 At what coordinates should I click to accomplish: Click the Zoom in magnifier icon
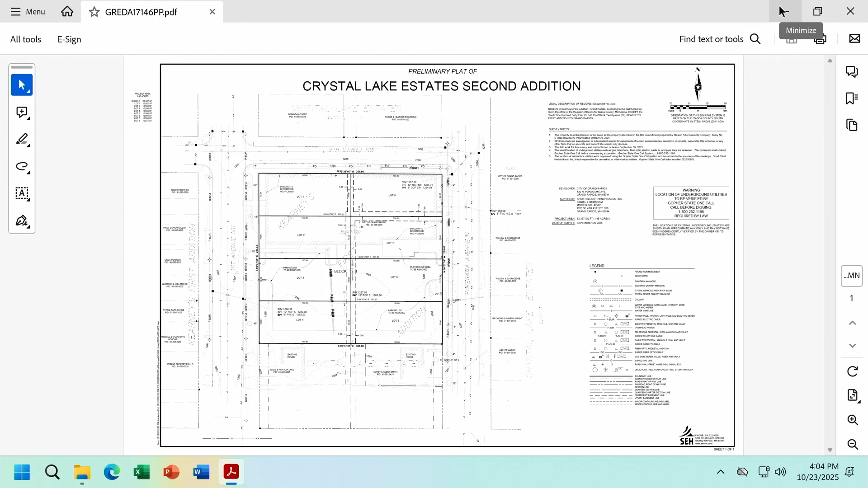[853, 420]
